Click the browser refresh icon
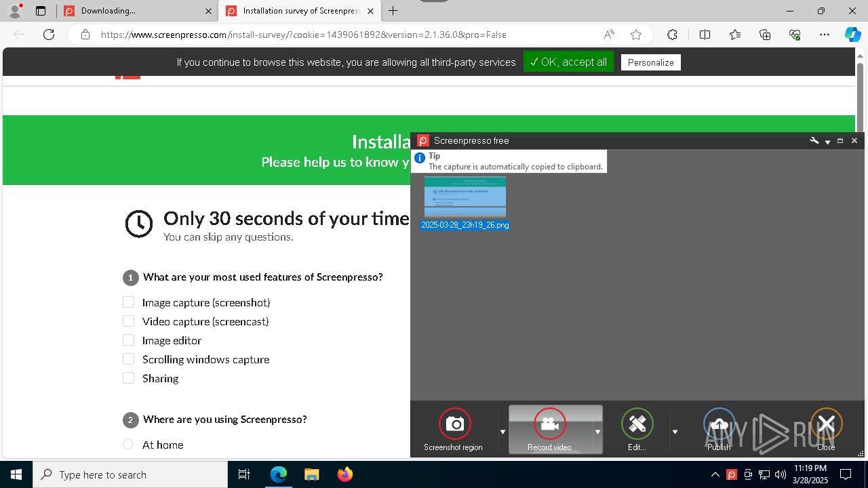The width and height of the screenshot is (868, 488). (x=49, y=35)
